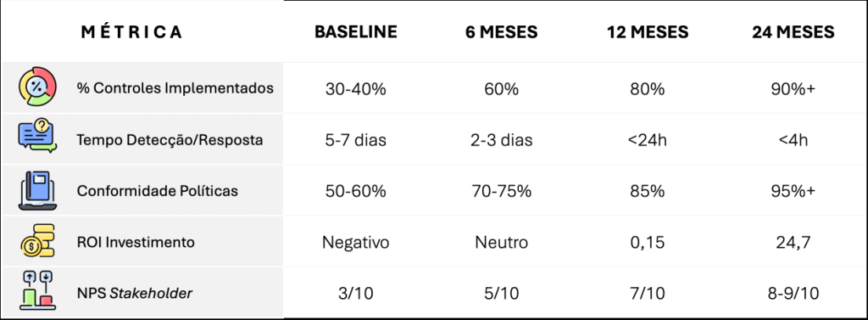Click the percentage donut chart icon
Image resolution: width=868 pixels, height=320 pixels.
(x=37, y=87)
